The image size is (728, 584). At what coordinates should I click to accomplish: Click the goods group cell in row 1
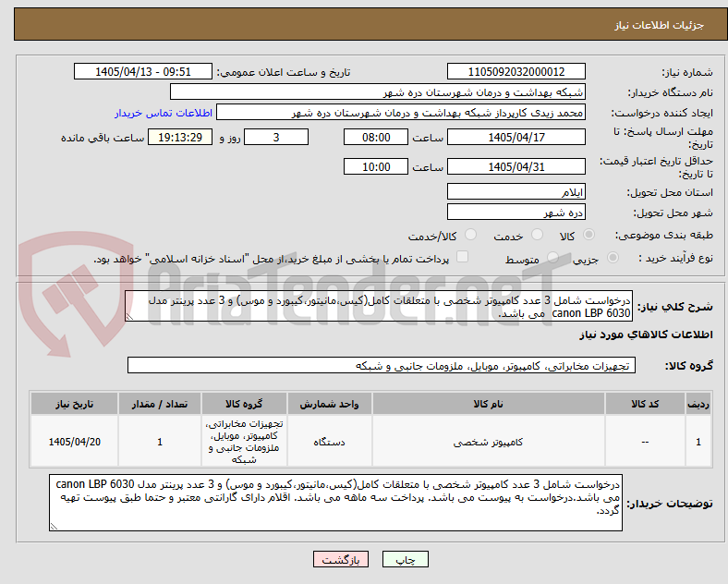pos(244,442)
